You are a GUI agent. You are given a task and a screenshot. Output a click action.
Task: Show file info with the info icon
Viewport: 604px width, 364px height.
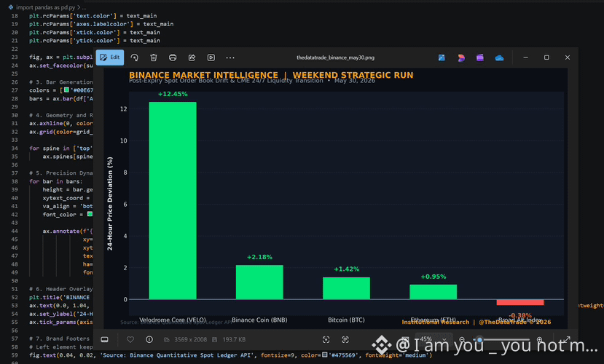pos(149,339)
